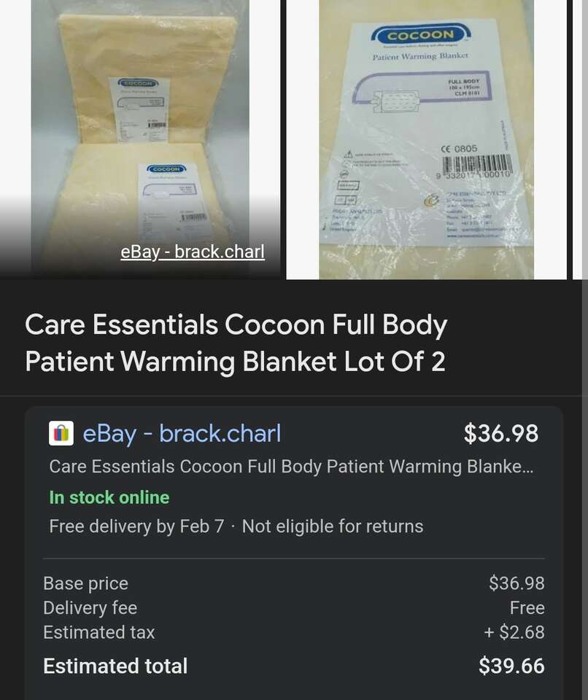
Task: Follow the eBay - brack.charl link over the photo
Action: [193, 252]
